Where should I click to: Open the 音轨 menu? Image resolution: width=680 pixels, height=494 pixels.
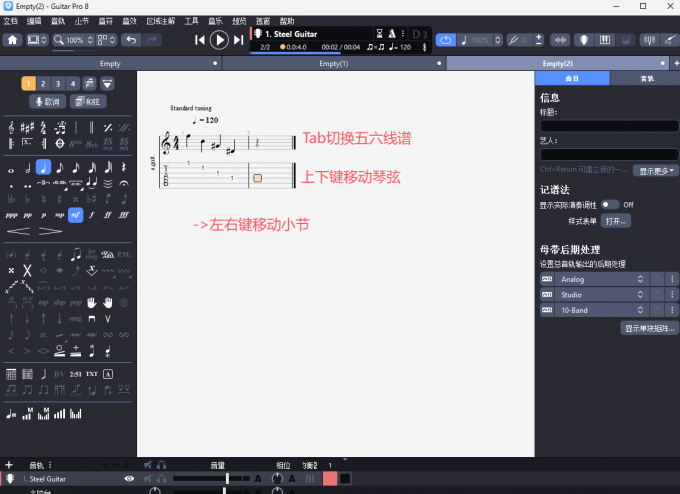pyautogui.click(x=58, y=21)
